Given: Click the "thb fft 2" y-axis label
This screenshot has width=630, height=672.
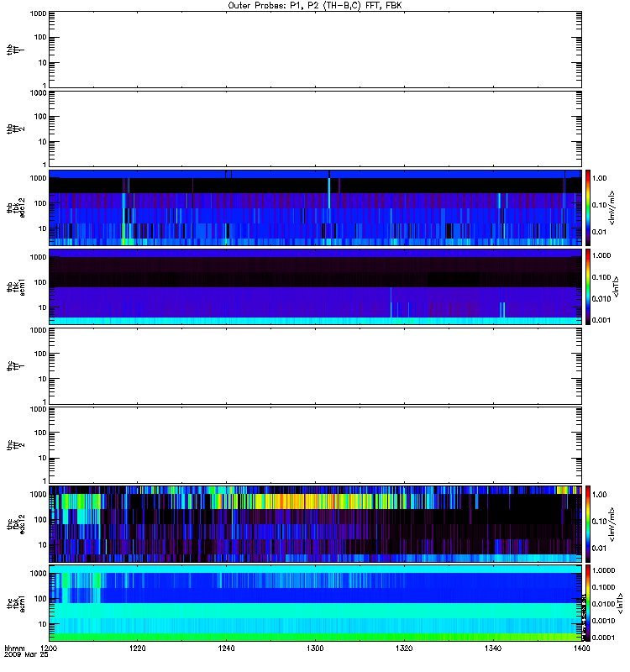Looking at the screenshot, I should pos(15,129).
